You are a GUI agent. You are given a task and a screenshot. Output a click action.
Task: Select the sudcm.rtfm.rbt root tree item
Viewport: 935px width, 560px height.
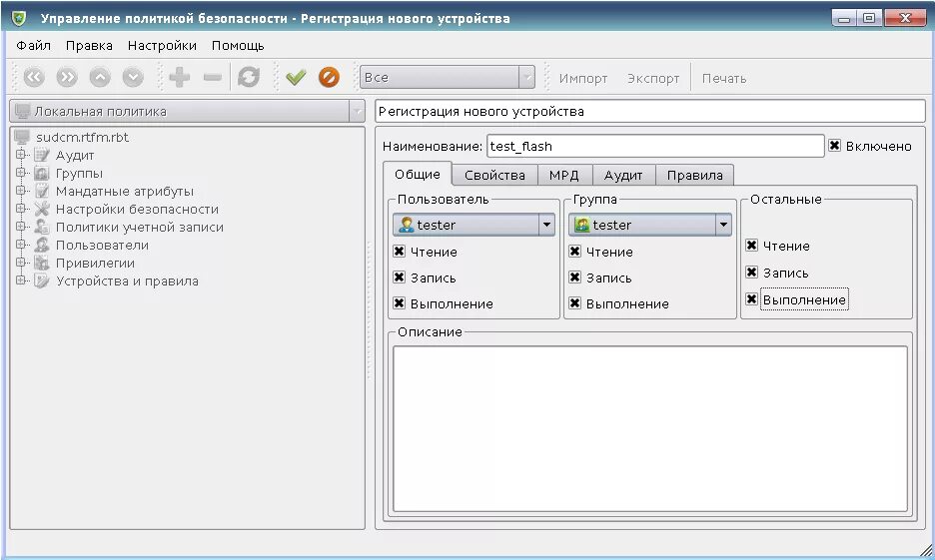click(82, 137)
